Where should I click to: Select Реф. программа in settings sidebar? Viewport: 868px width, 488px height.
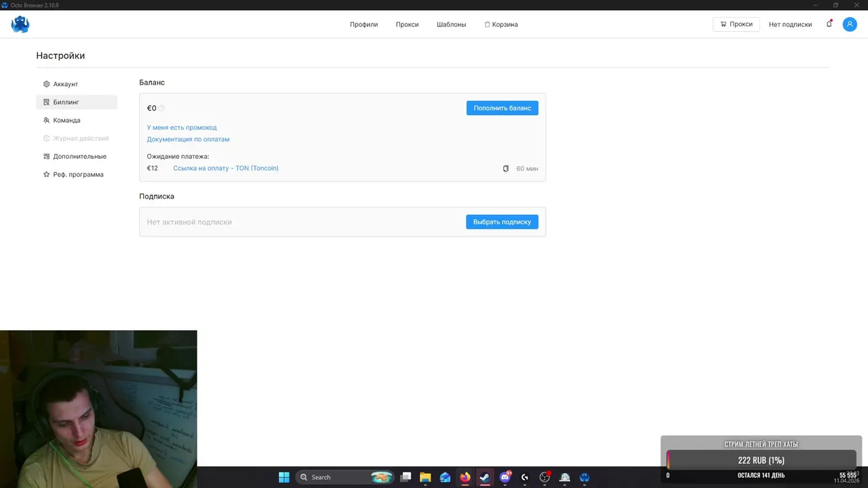pyautogui.click(x=77, y=174)
